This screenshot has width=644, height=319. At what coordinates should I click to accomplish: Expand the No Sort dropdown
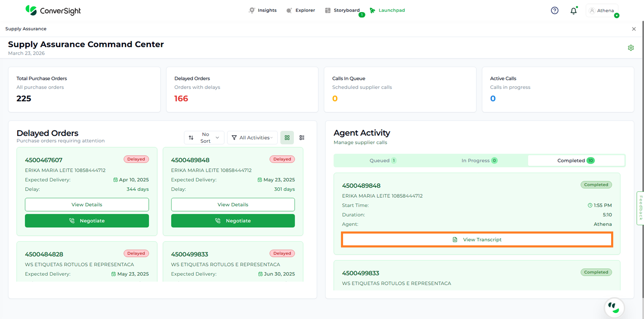tap(204, 138)
